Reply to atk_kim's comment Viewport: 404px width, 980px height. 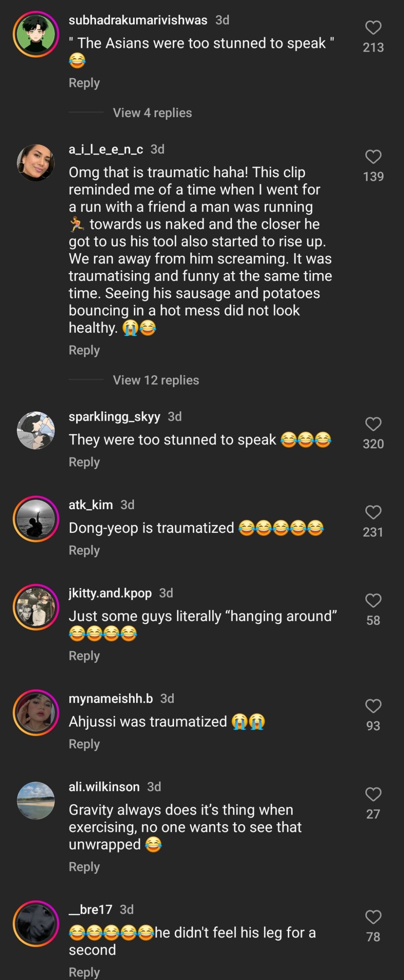tap(84, 550)
